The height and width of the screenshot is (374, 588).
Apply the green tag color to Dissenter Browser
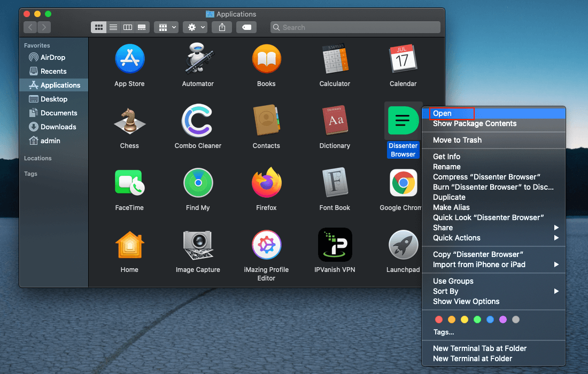477,319
